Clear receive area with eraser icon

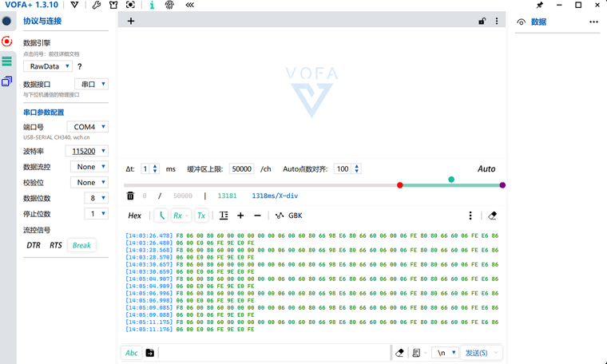493,216
